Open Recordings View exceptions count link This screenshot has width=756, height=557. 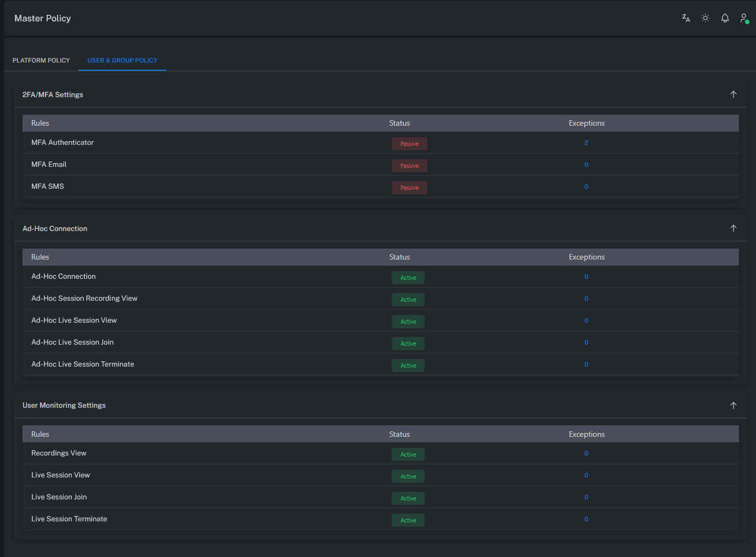(x=586, y=453)
